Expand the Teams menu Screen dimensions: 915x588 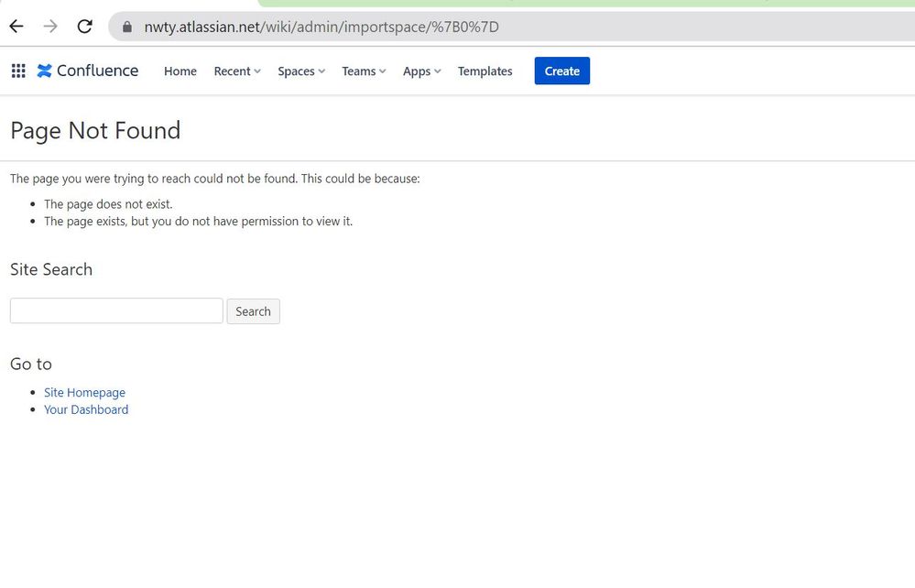click(x=363, y=71)
